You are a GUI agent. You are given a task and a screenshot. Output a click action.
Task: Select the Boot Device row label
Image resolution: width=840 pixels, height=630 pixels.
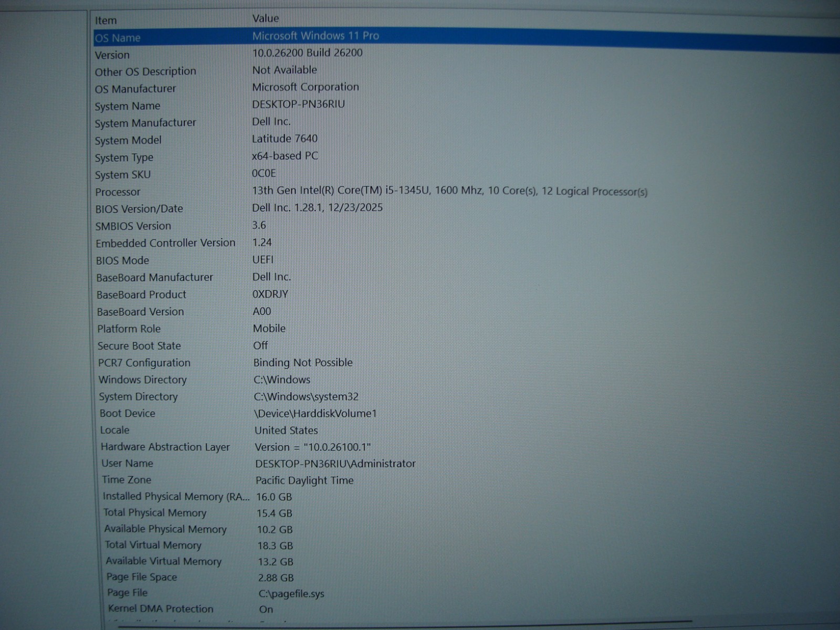pyautogui.click(x=128, y=414)
